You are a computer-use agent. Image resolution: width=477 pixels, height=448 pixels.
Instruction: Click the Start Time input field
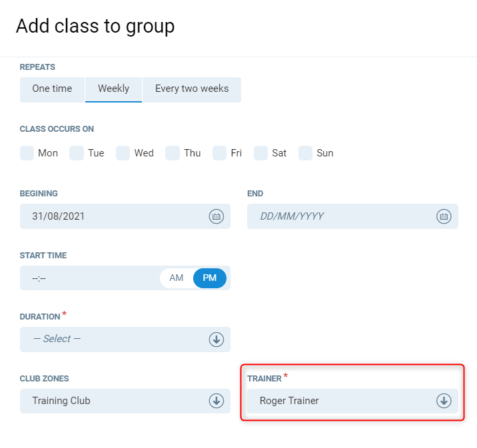[x=87, y=278]
